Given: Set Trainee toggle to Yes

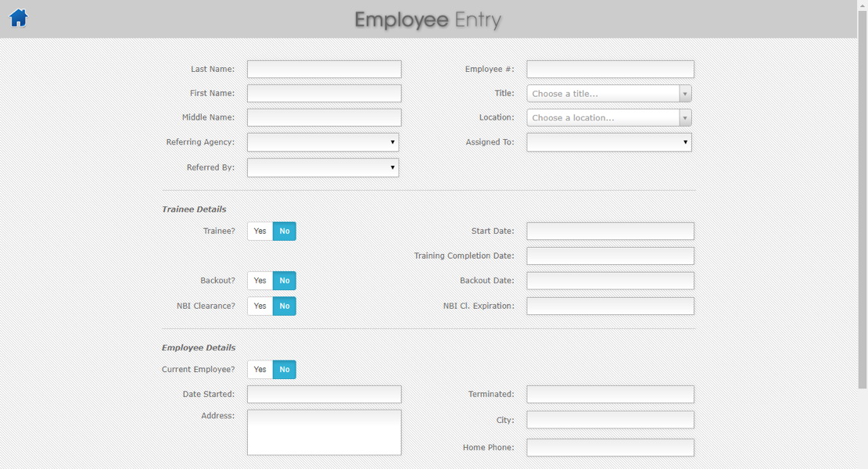Looking at the screenshot, I should coord(259,231).
